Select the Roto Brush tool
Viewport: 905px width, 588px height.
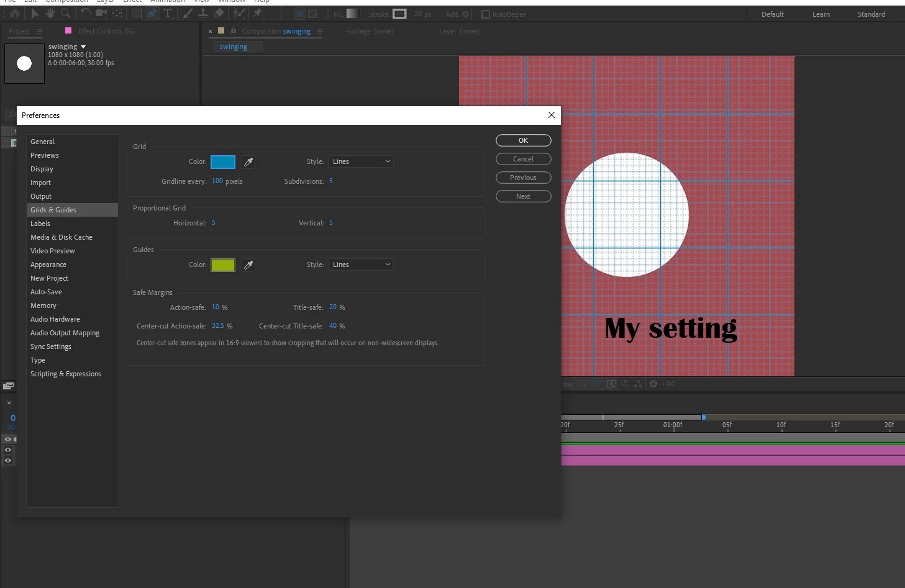tap(239, 14)
